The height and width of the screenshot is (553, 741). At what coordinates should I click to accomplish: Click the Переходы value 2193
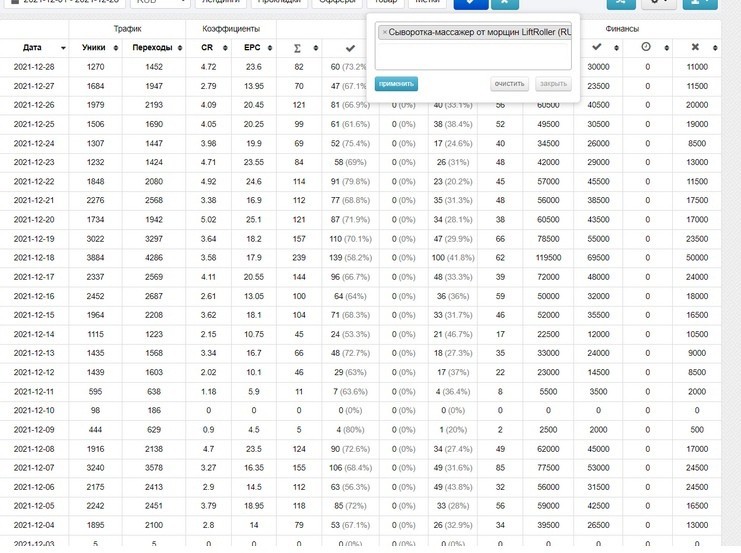coord(154,105)
